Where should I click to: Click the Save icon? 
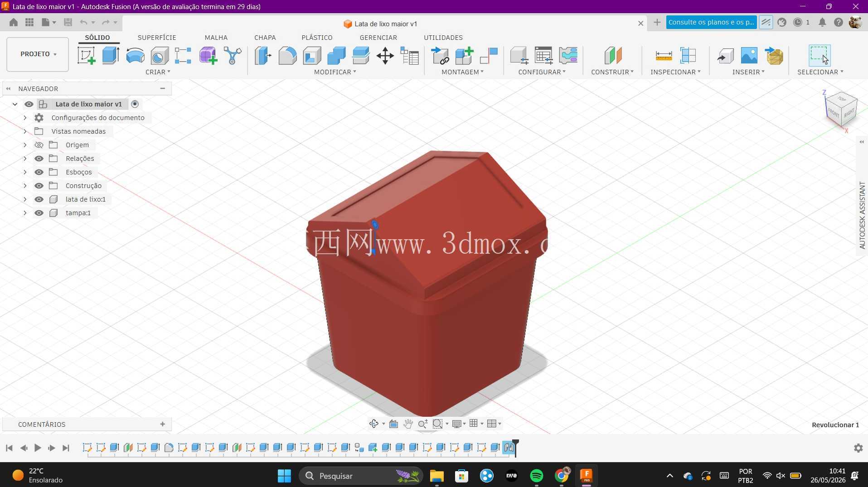point(68,22)
